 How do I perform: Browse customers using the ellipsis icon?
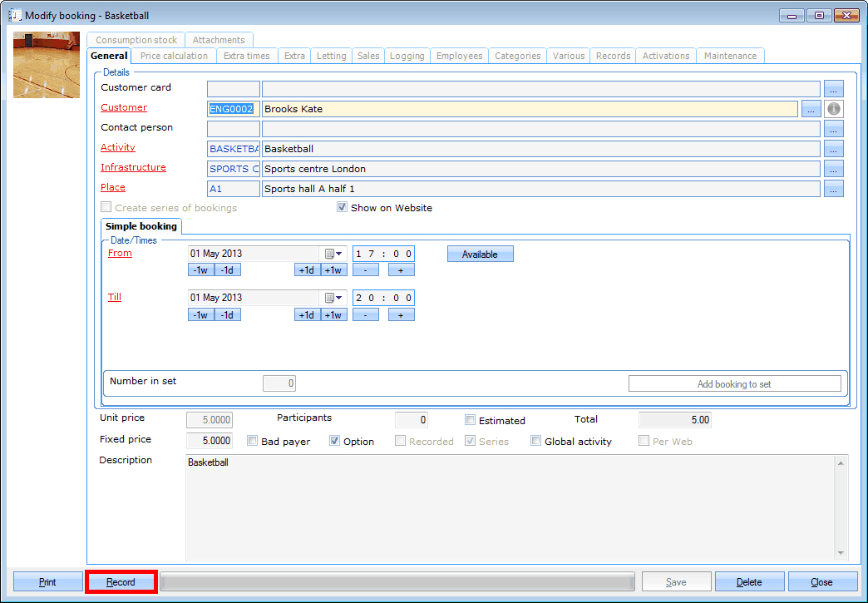(811, 108)
